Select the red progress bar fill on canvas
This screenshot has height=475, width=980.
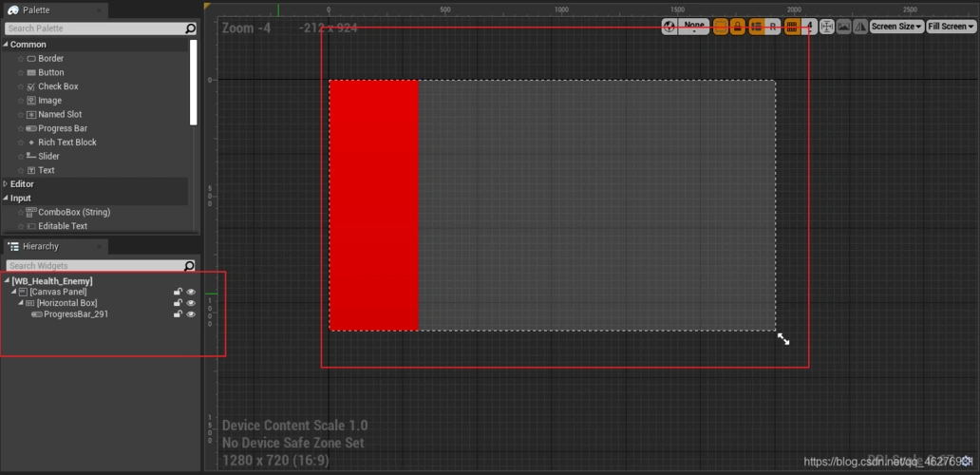(374, 205)
